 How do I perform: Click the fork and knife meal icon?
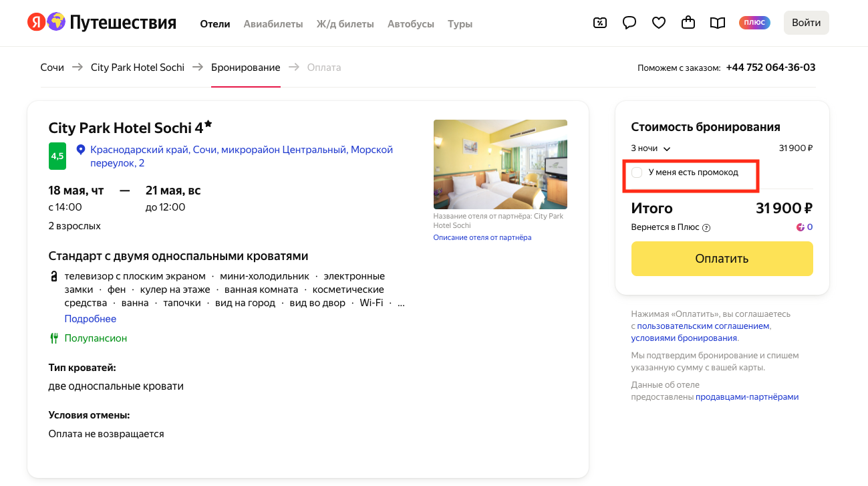(x=54, y=338)
